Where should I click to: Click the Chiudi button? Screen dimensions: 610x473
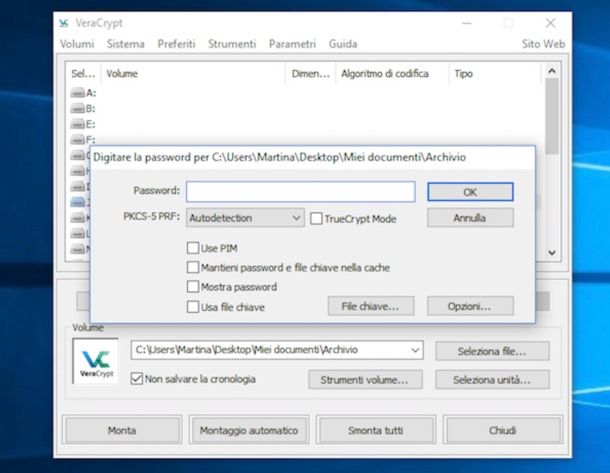click(502, 430)
